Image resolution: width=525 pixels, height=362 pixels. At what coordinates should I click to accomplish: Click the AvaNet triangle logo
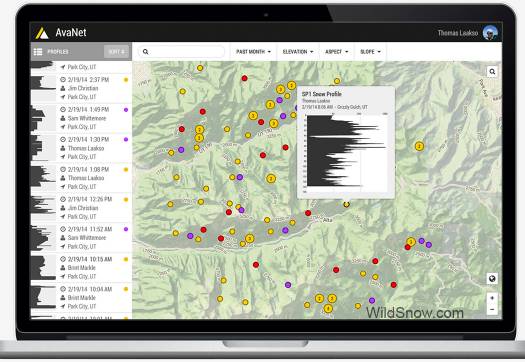[x=42, y=33]
